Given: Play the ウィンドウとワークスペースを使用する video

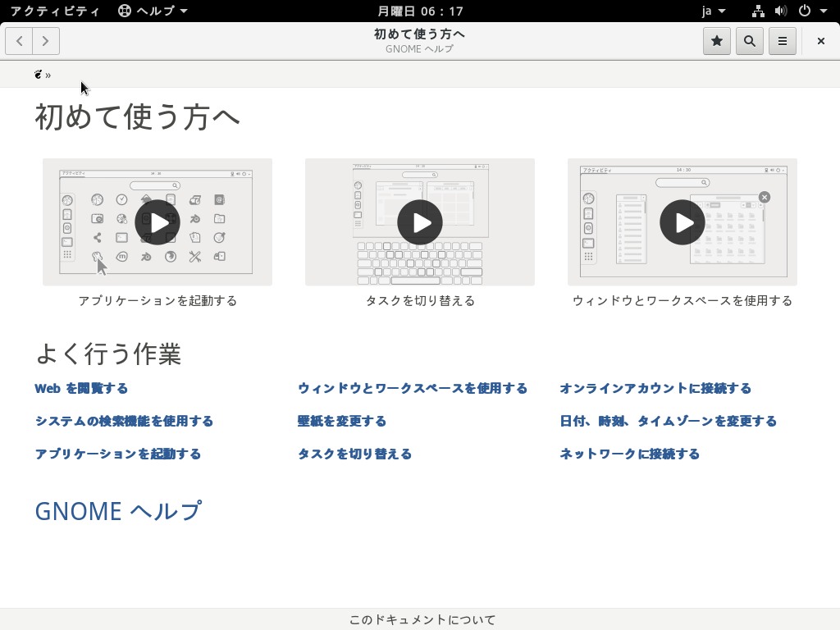Looking at the screenshot, I should coord(682,222).
